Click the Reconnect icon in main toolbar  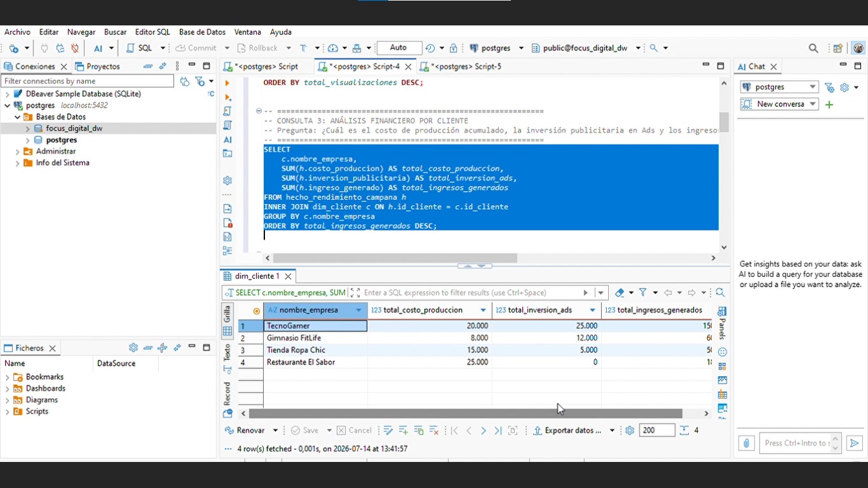60,48
